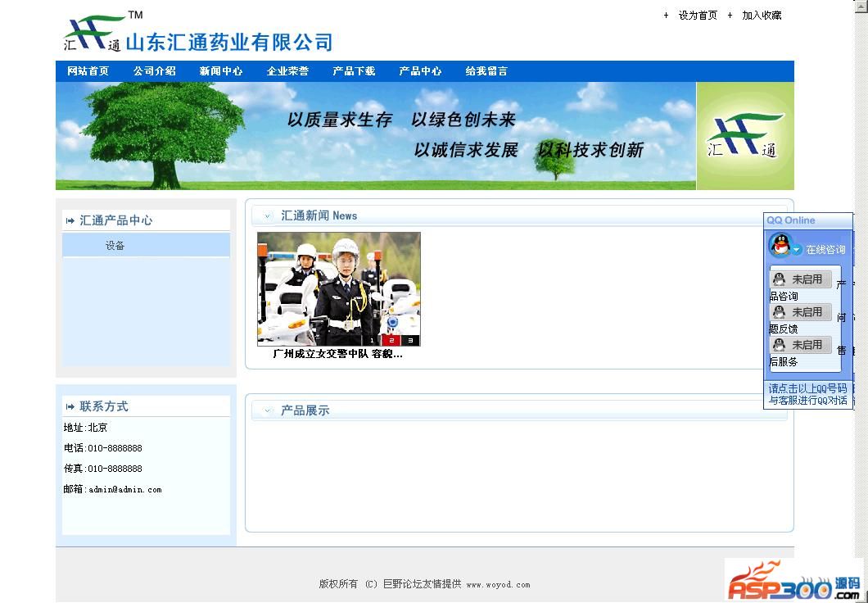This screenshot has width=868, height=603.
Task: Click the 联系方式 heading
Action: coord(103,406)
